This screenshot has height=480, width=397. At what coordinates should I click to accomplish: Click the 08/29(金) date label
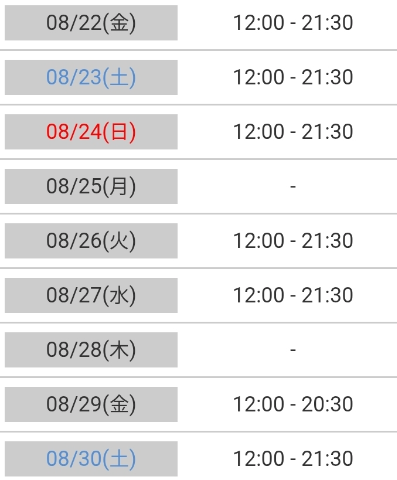(91, 404)
